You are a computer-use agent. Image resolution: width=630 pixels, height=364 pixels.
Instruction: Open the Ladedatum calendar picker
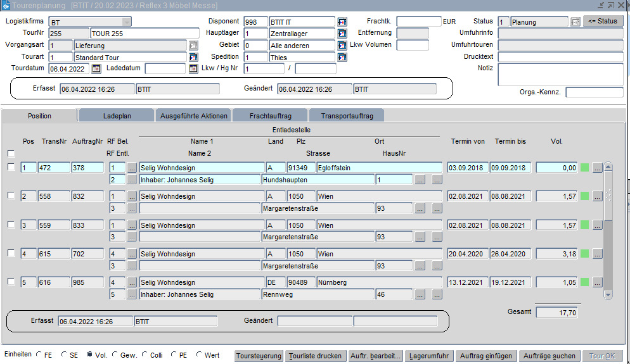[194, 69]
